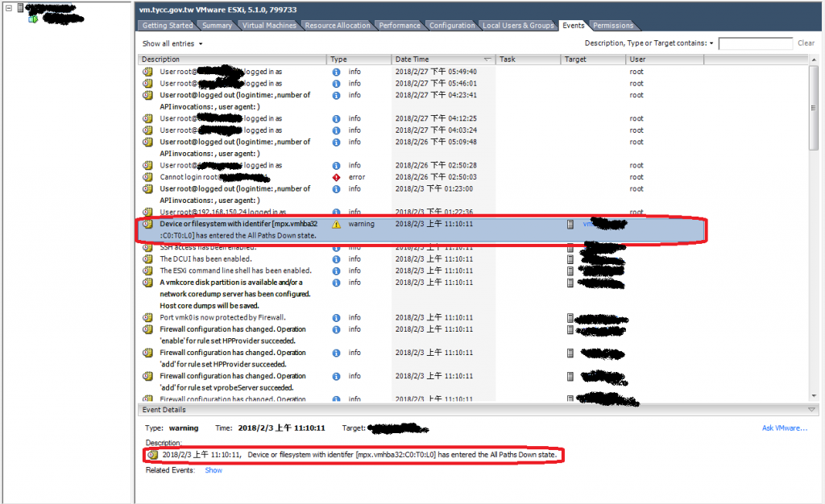Sort by the Date Time column header
This screenshot has height=504, width=825.
click(444, 60)
